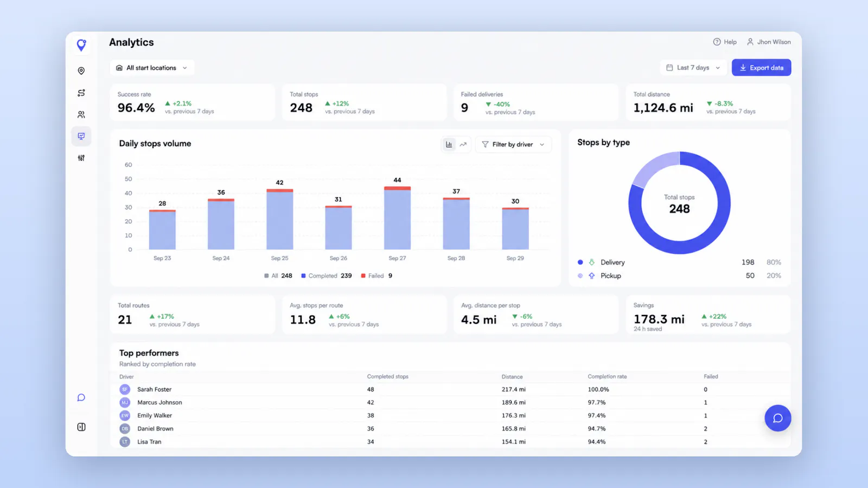Collapse the sidebar panel icon
The image size is (868, 488).
[81, 427]
